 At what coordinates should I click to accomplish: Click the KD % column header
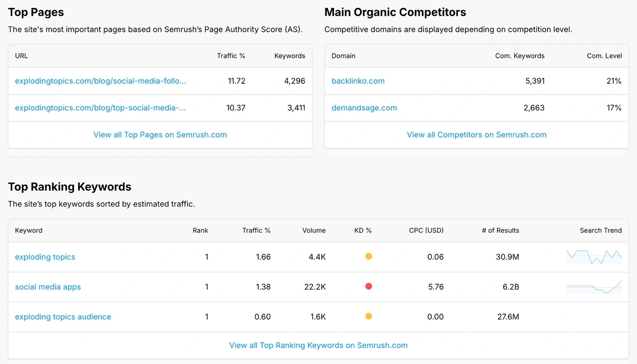click(363, 230)
